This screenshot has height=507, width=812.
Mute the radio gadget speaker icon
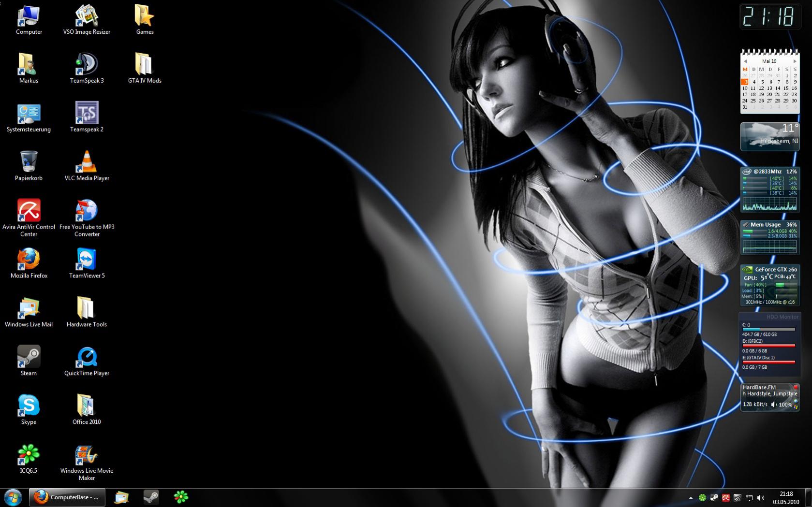pos(774,405)
